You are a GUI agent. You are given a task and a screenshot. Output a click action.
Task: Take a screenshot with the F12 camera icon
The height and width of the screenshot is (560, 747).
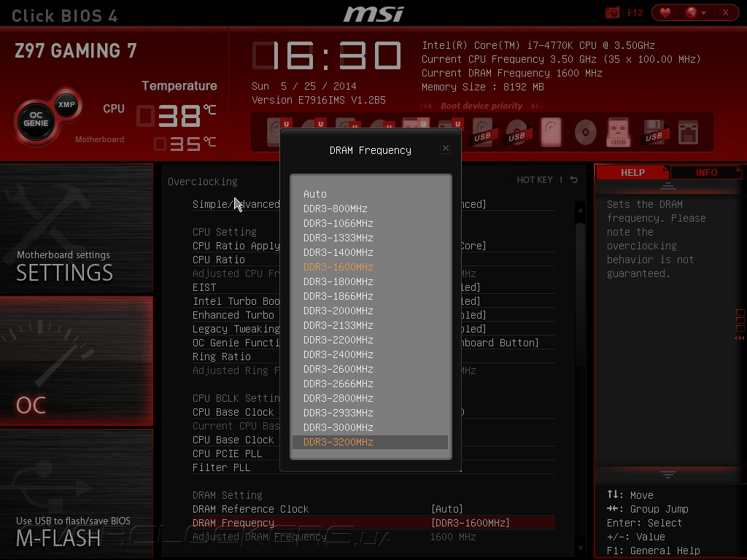[612, 13]
